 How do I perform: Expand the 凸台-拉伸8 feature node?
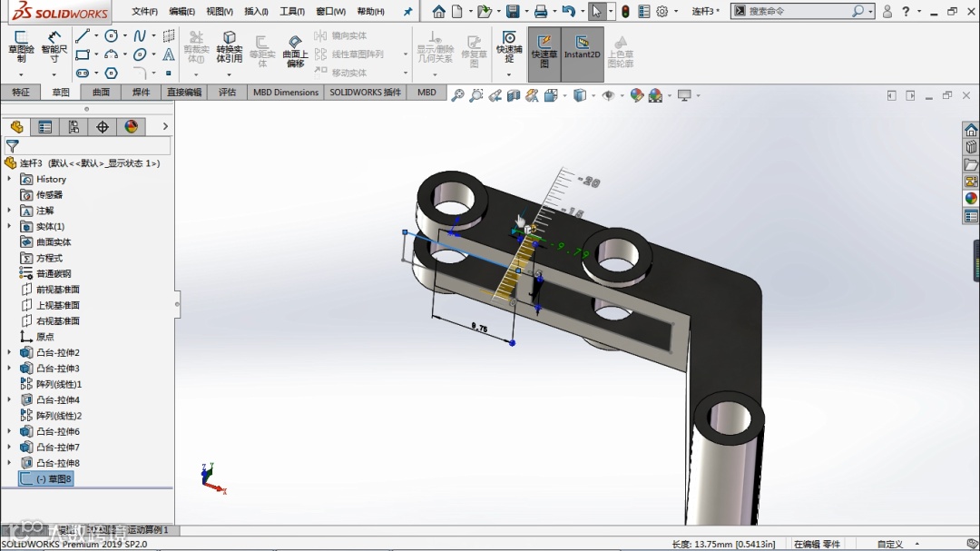coord(9,463)
